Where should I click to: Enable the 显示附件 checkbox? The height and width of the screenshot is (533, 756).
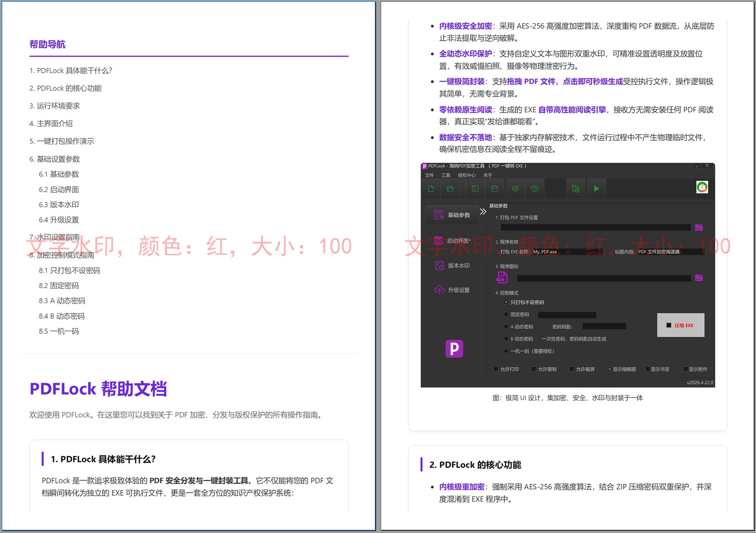(x=685, y=369)
